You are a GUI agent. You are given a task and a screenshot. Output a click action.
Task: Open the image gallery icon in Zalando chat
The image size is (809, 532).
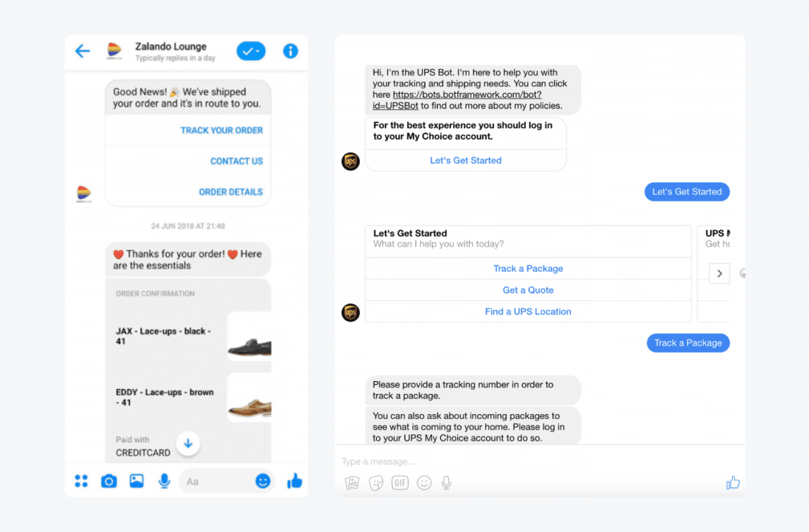click(x=136, y=481)
